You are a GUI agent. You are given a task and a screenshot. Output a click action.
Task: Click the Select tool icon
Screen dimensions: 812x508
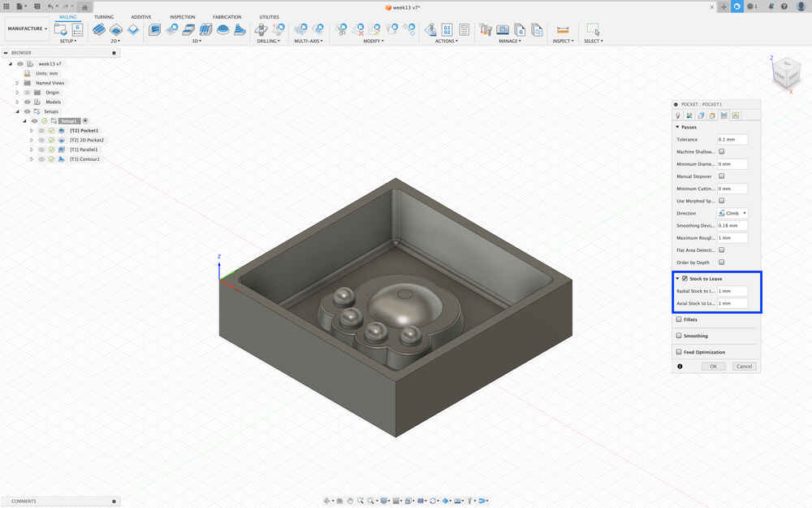click(593, 29)
